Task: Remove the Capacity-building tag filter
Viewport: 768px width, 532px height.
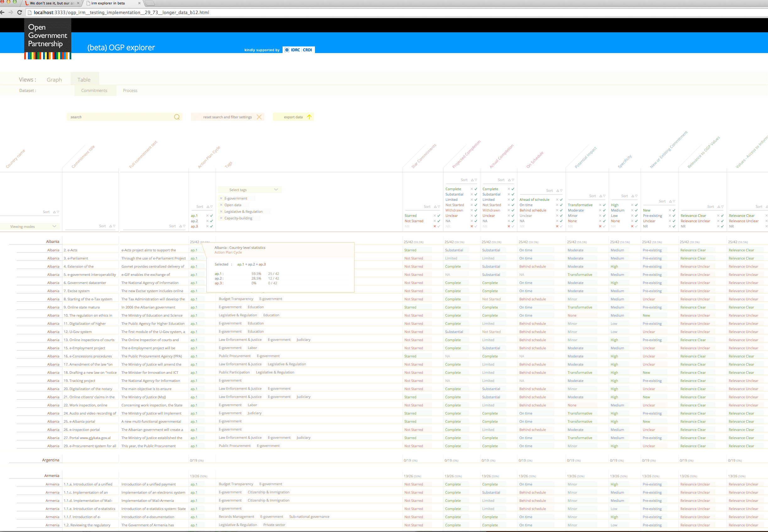Action: 221,218
